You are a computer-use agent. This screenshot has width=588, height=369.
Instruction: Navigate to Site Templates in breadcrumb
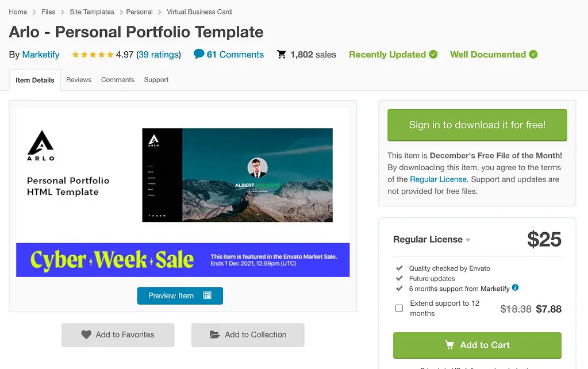tap(92, 11)
